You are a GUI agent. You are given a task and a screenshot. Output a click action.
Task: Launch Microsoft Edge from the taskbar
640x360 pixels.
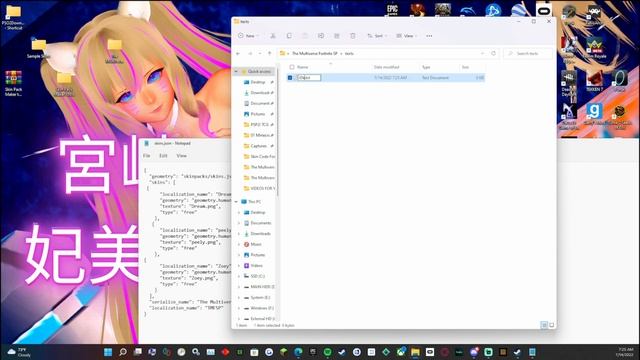[x=298, y=352]
